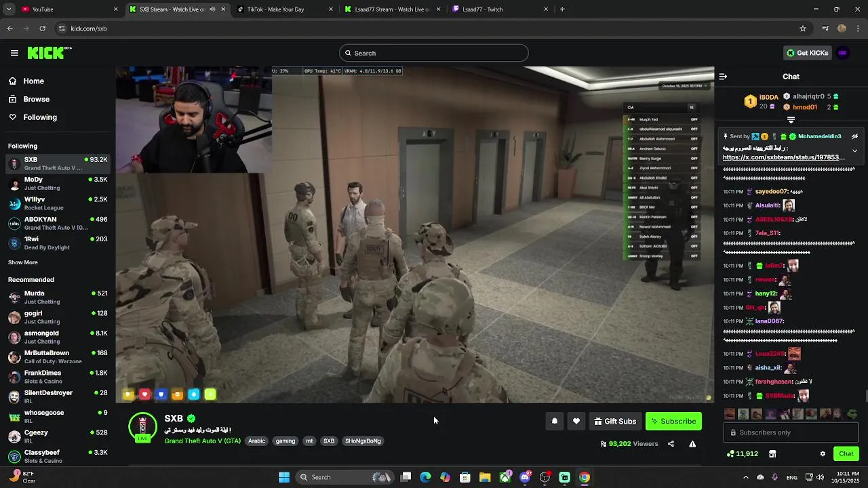This screenshot has height=488, width=868.
Task: Reload the page
Action: coord(42,28)
